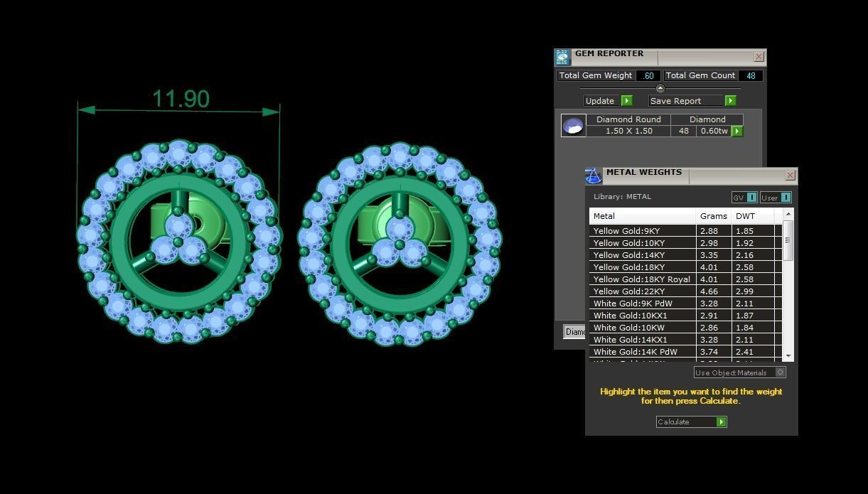Click the 1.50 X 1.50 size cell
The width and height of the screenshot is (868, 494).
pyautogui.click(x=628, y=131)
